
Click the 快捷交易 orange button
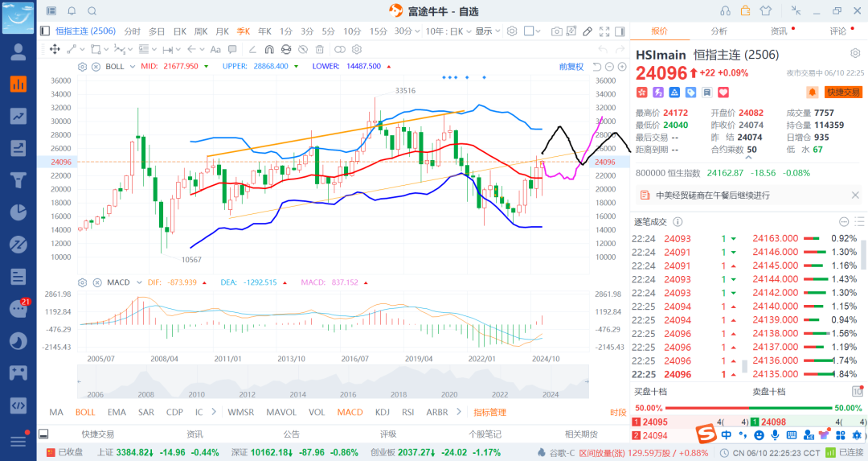[x=843, y=93]
